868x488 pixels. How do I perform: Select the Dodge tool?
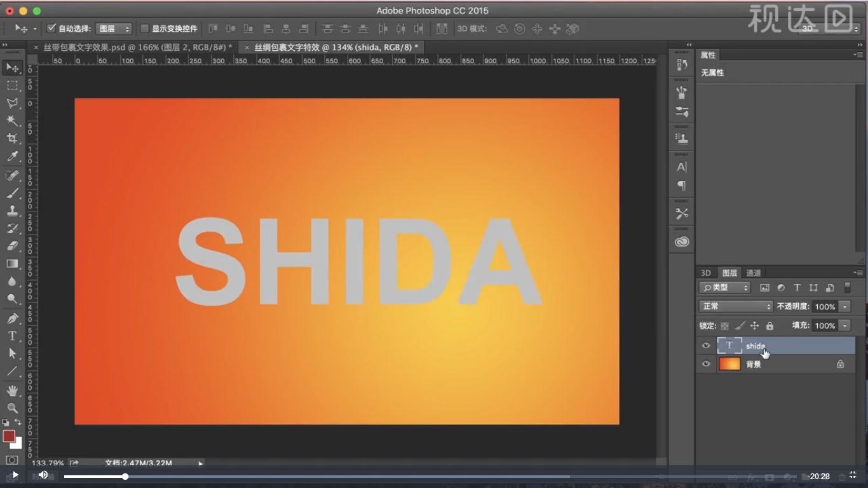pyautogui.click(x=12, y=299)
